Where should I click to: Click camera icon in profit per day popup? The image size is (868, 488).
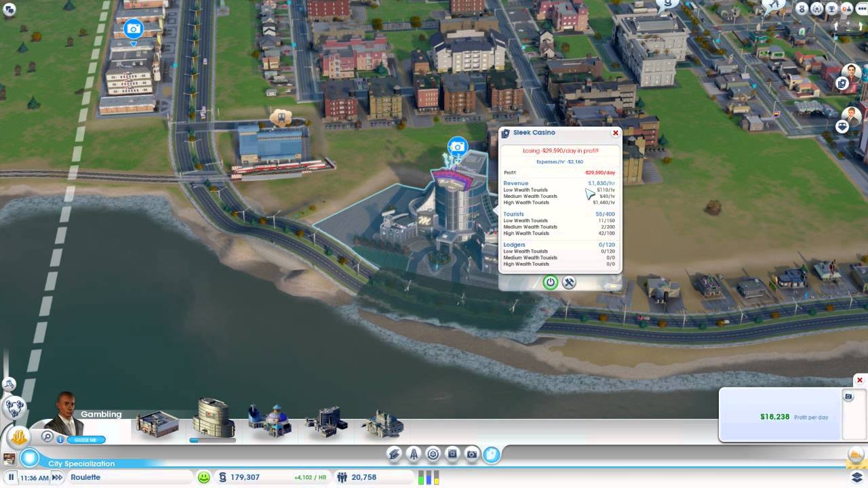848,396
